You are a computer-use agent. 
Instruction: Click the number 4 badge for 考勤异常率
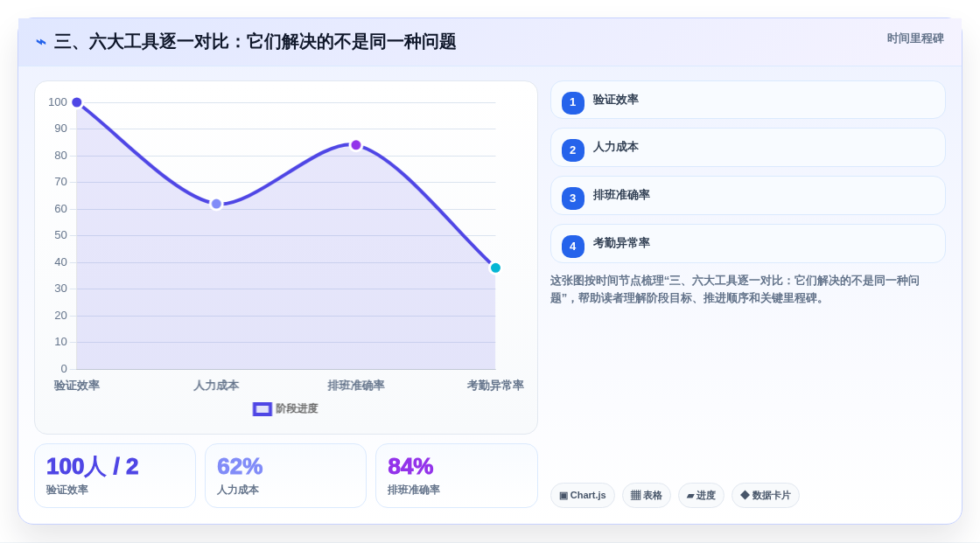pos(572,247)
